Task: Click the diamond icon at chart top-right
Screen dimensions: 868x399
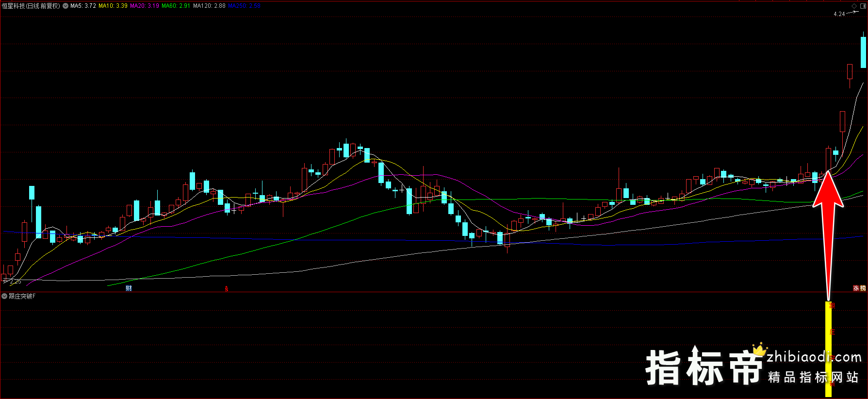Action: [x=854, y=6]
